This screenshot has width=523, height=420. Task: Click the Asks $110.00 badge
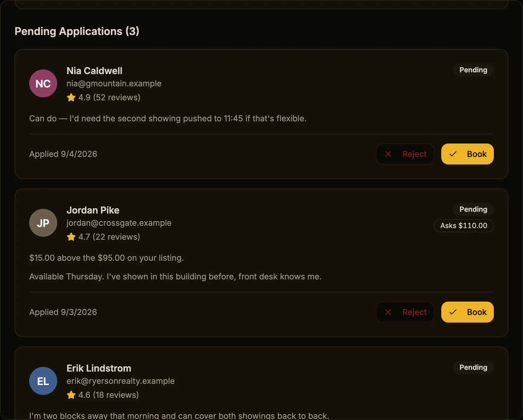click(x=463, y=226)
